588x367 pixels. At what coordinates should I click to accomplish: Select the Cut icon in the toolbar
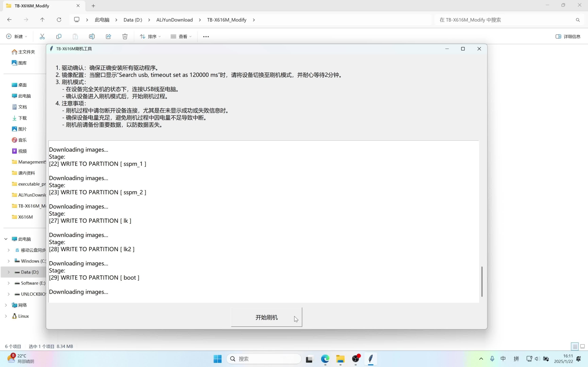(x=42, y=36)
